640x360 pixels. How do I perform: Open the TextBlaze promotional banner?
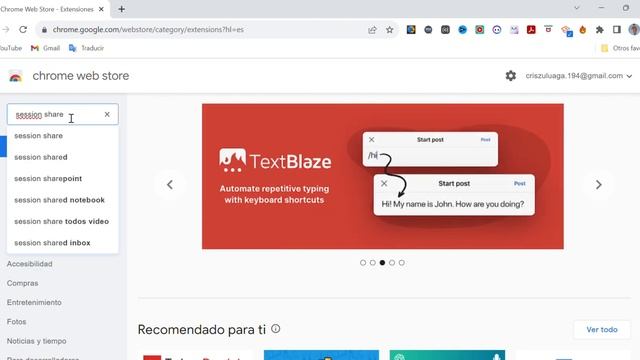pos(382,176)
